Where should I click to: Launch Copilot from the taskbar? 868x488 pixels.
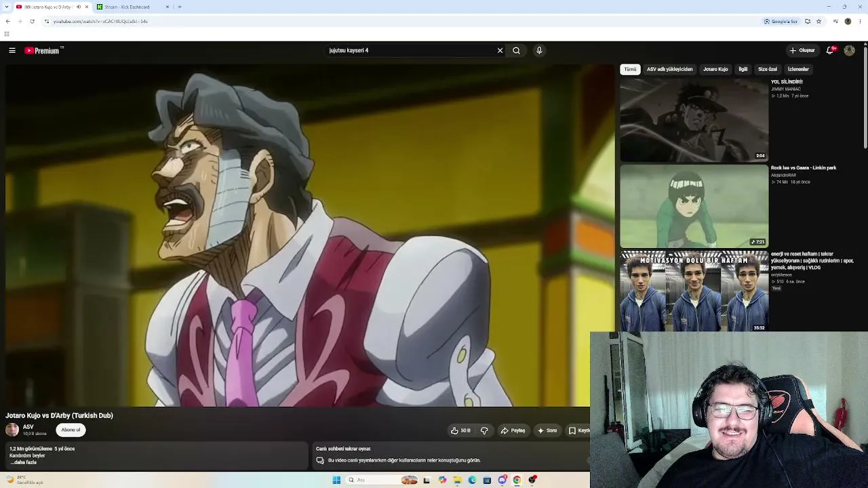click(x=442, y=480)
